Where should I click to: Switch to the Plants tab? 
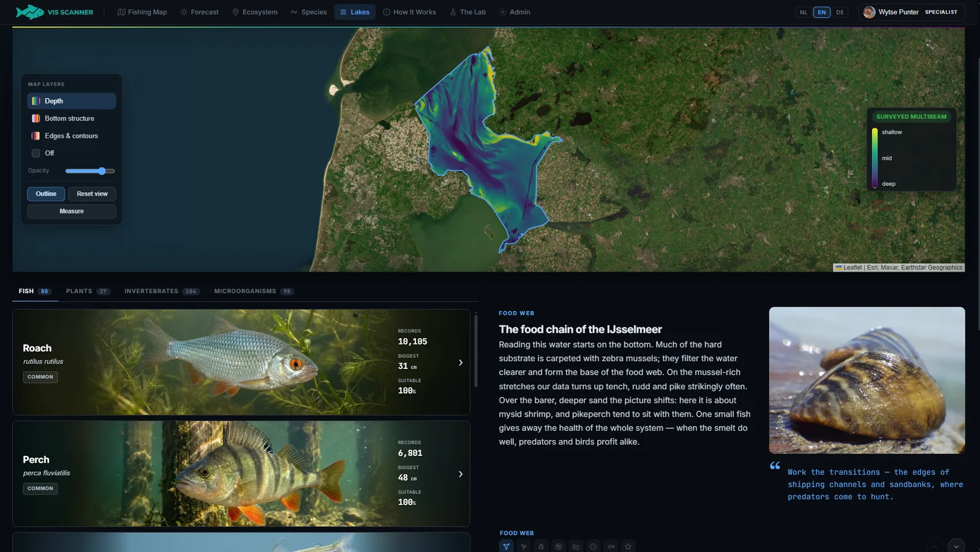[x=88, y=291]
